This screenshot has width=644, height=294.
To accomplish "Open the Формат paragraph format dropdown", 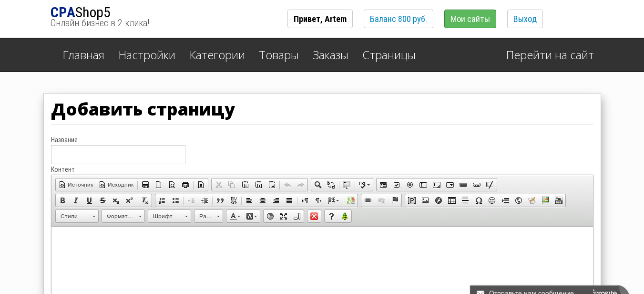I will pyautogui.click(x=123, y=216).
